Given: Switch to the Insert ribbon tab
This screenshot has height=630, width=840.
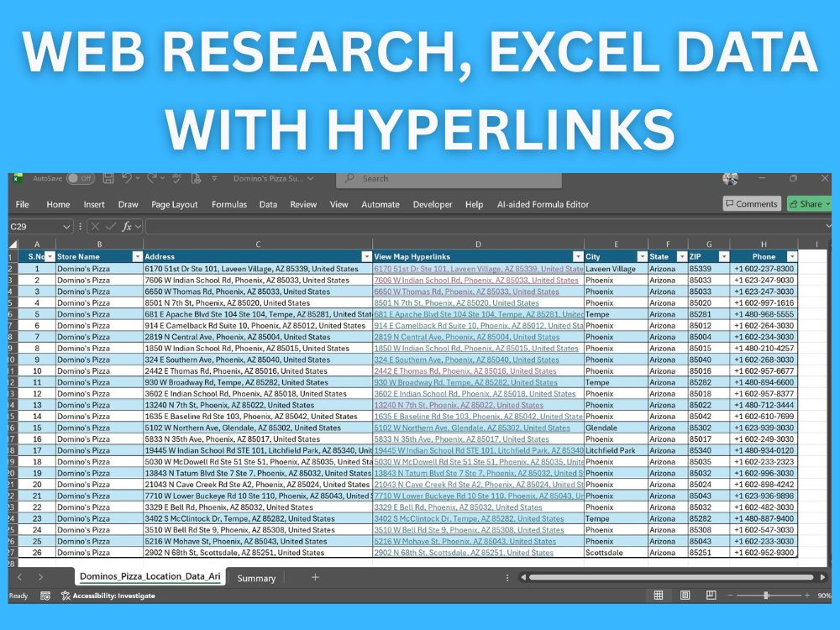Looking at the screenshot, I should pos(94,204).
